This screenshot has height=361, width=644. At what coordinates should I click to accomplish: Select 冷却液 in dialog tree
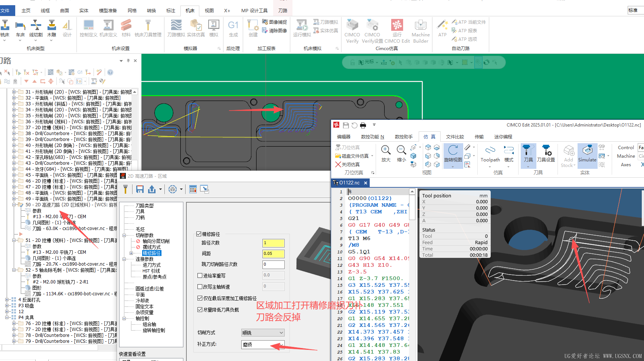coord(142,301)
